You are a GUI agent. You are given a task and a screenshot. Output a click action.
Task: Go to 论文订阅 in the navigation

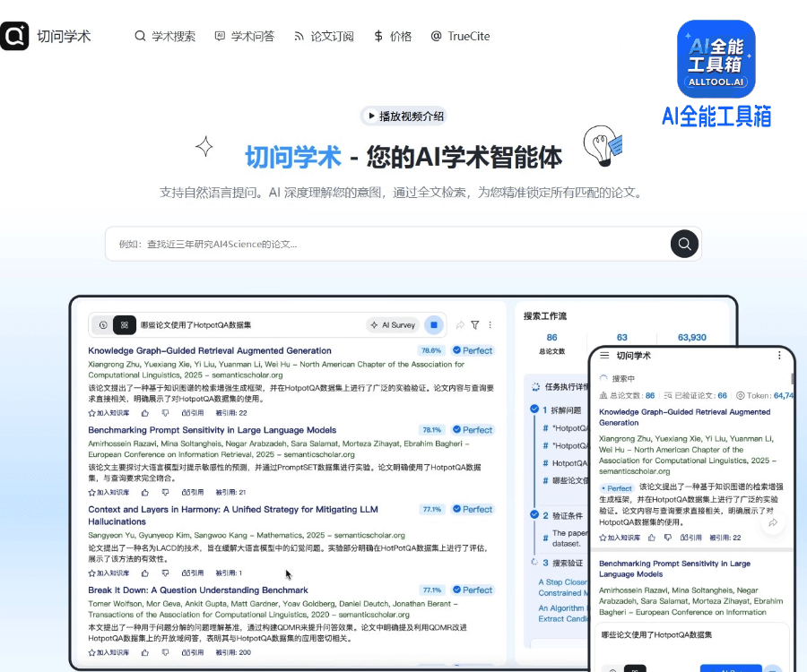tap(324, 36)
